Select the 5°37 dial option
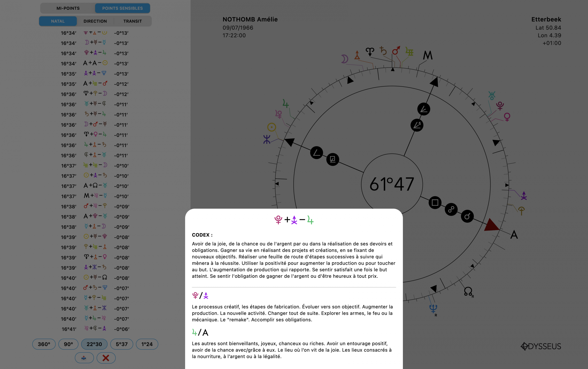The width and height of the screenshot is (588, 369). [122, 344]
